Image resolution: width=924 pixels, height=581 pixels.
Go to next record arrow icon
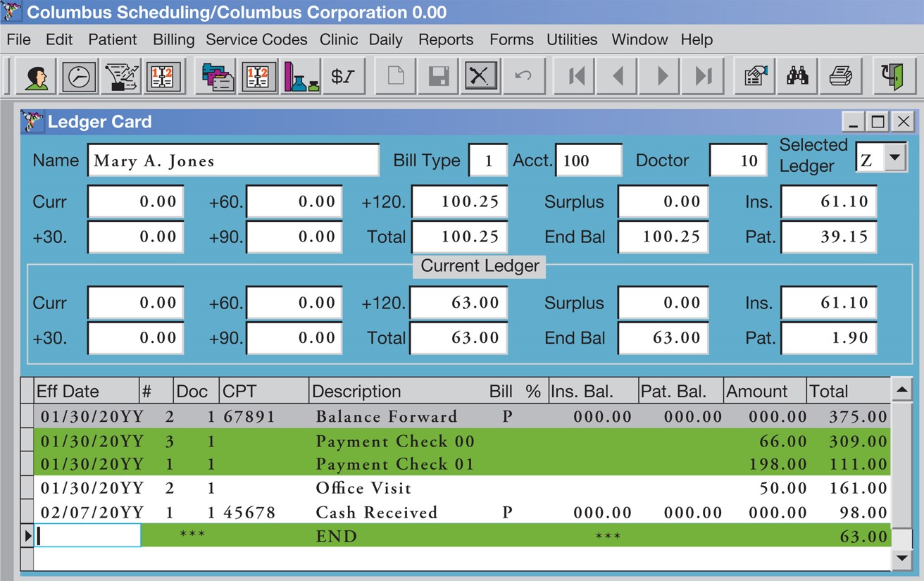click(x=660, y=76)
